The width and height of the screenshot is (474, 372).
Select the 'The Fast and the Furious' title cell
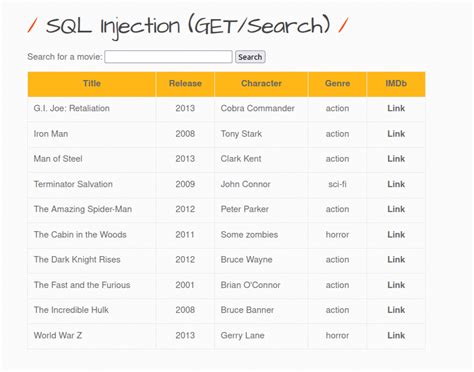point(92,285)
